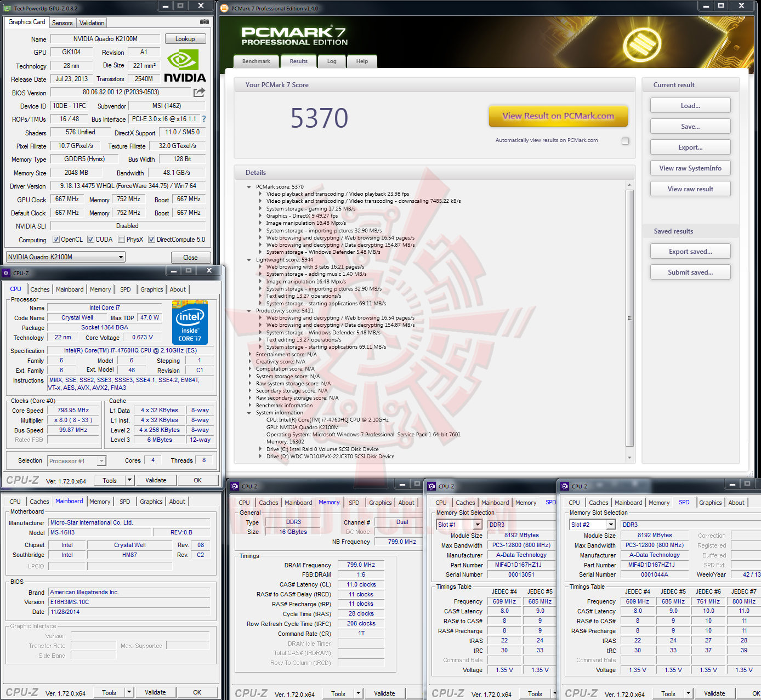
Task: Open About tab in CPU-Z Memory window
Action: [x=406, y=503]
